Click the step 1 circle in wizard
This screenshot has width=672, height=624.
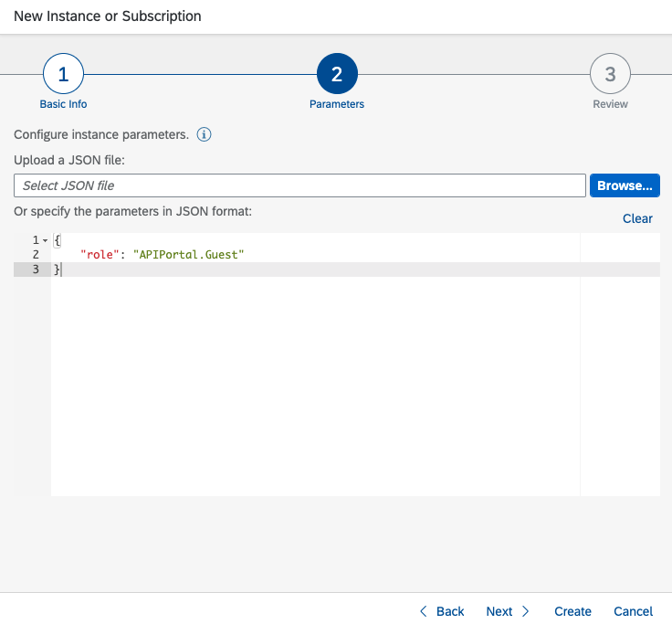[x=63, y=74]
